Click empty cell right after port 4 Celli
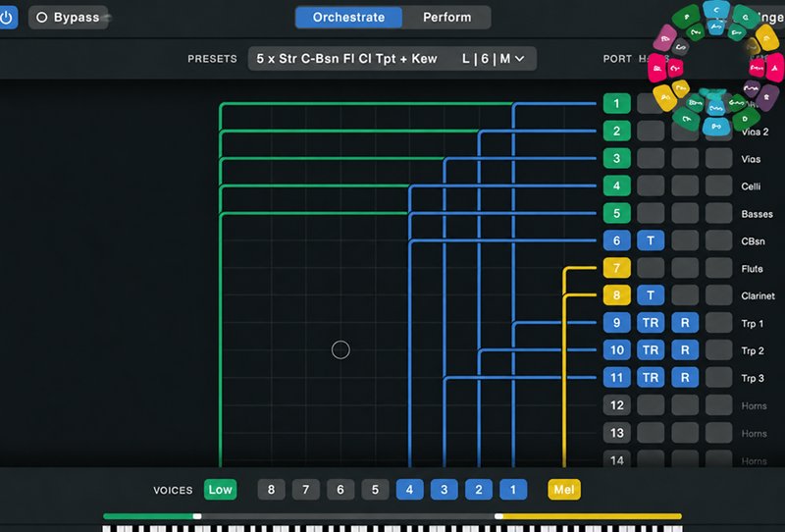Viewport: 785px width, 532px height. (x=651, y=186)
